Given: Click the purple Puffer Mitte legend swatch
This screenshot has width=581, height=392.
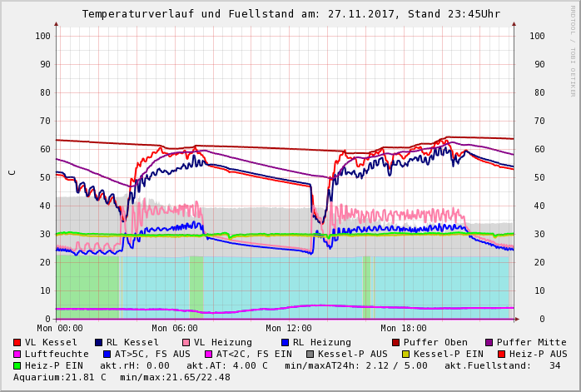Looking at the screenshot, I should pyautogui.click(x=489, y=342).
